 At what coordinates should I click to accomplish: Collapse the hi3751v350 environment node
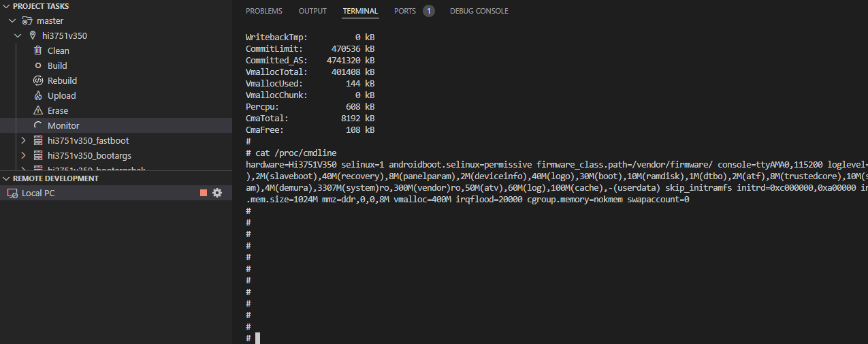pyautogui.click(x=18, y=35)
